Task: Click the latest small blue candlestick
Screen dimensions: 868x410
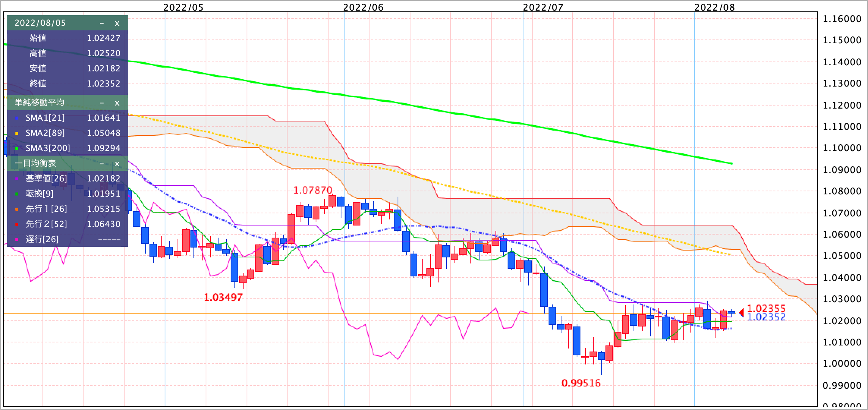Action: click(x=731, y=312)
